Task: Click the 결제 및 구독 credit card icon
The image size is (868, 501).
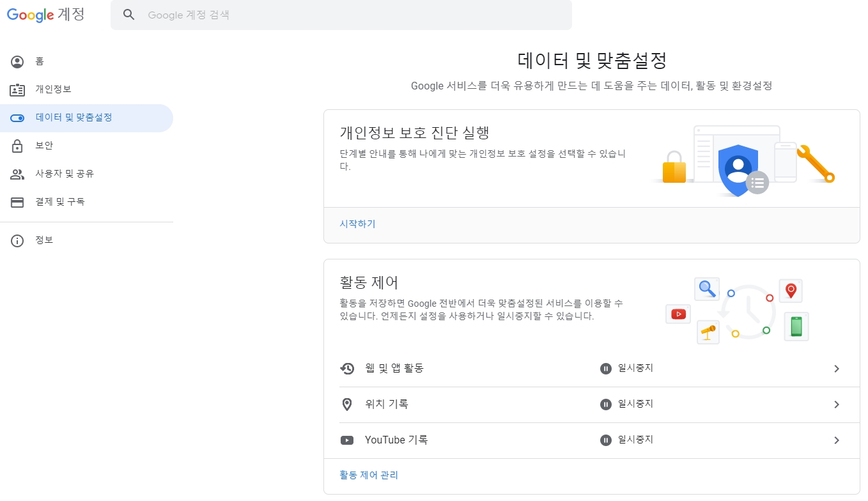Action: pos(17,203)
